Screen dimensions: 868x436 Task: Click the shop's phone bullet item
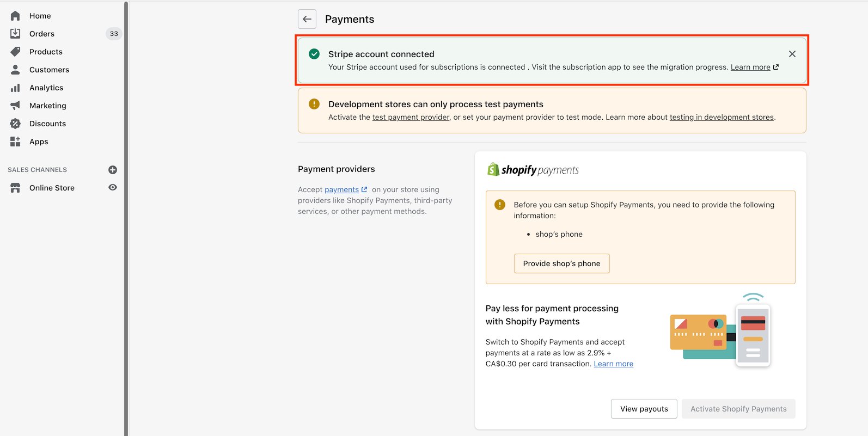(x=559, y=234)
